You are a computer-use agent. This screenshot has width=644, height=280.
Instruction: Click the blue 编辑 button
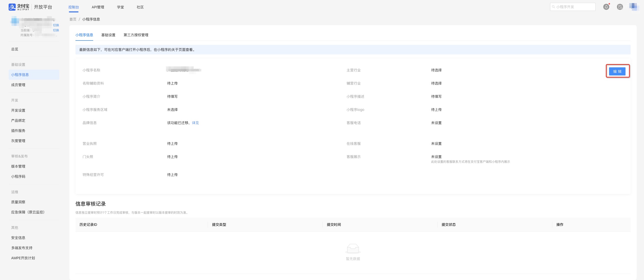(x=617, y=71)
